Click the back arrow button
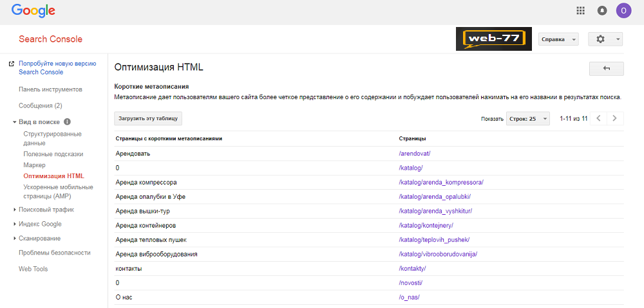Image resolution: width=644 pixels, height=308 pixels. pyautogui.click(x=606, y=69)
